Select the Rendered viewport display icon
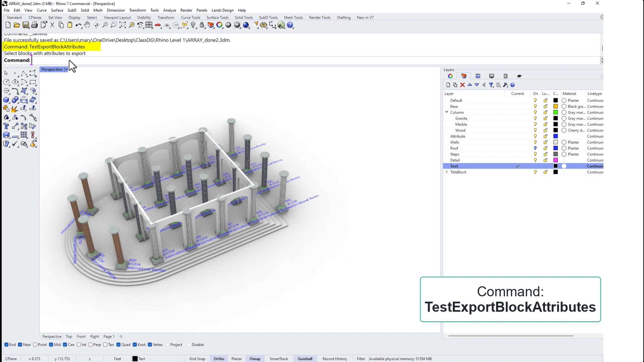Viewport: 644px width, 362px height. (x=247, y=25)
